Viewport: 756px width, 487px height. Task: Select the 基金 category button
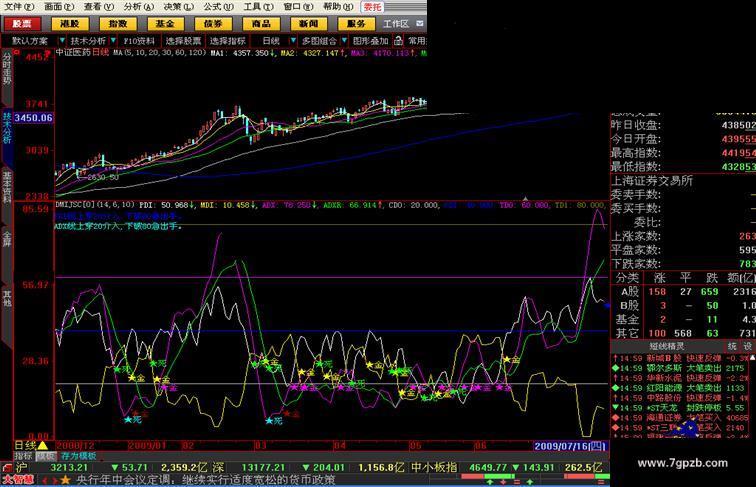click(x=165, y=24)
